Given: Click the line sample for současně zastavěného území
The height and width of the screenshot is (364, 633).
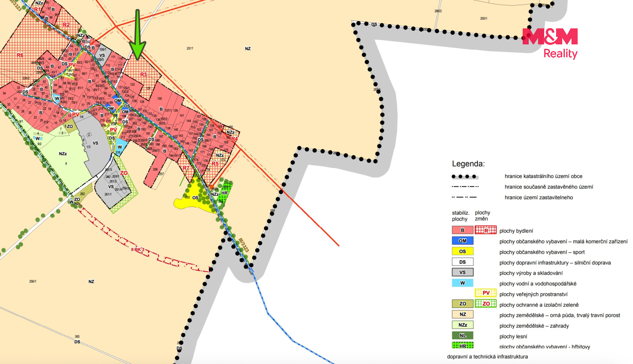Looking at the screenshot, I should [465, 187].
